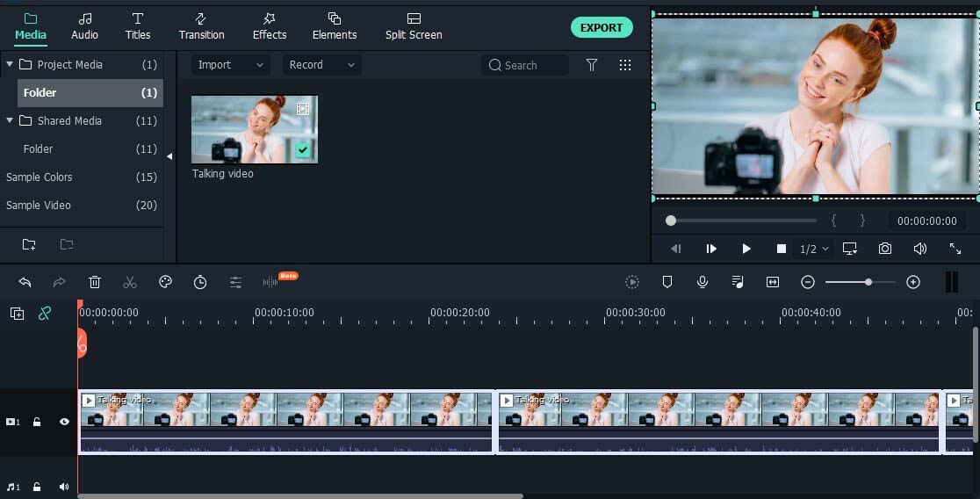
Task: Click the undo arrow
Action: (x=25, y=282)
